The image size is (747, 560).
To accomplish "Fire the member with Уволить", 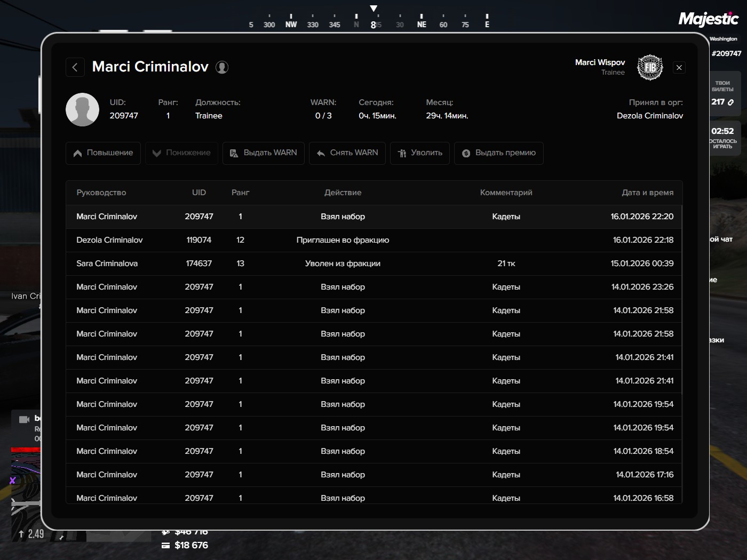I will [420, 153].
